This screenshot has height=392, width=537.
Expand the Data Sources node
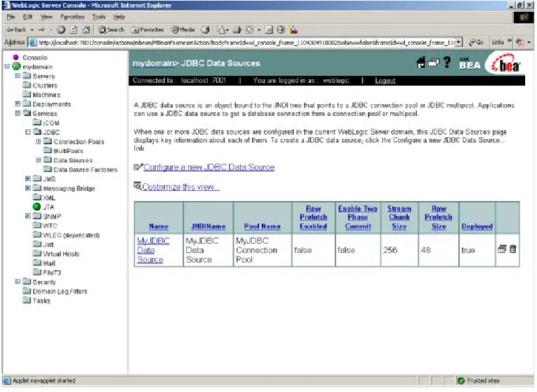39,160
